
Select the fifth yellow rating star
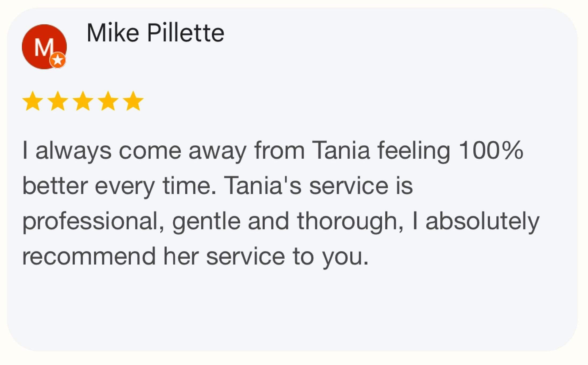[133, 101]
